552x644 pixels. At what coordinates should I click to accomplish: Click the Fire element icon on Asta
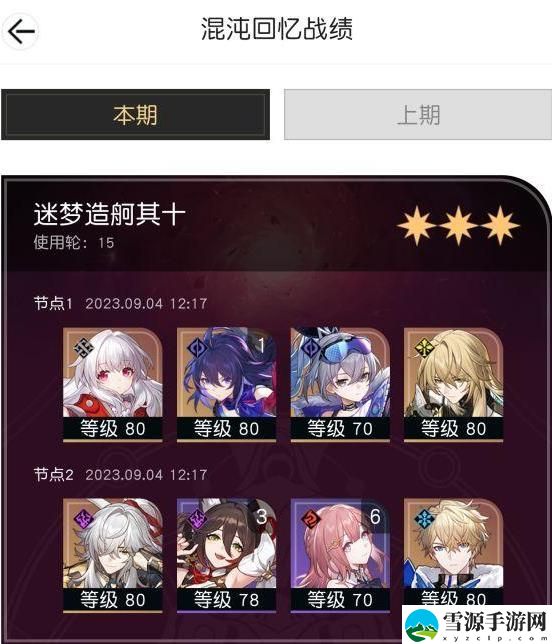pyautogui.click(x=311, y=519)
